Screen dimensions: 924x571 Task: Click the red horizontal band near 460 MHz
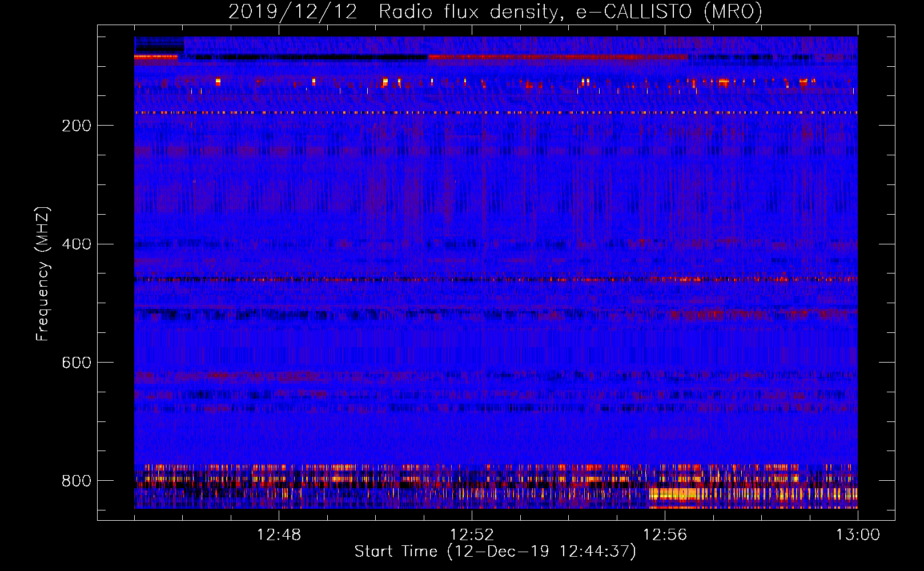pyautogui.click(x=496, y=280)
